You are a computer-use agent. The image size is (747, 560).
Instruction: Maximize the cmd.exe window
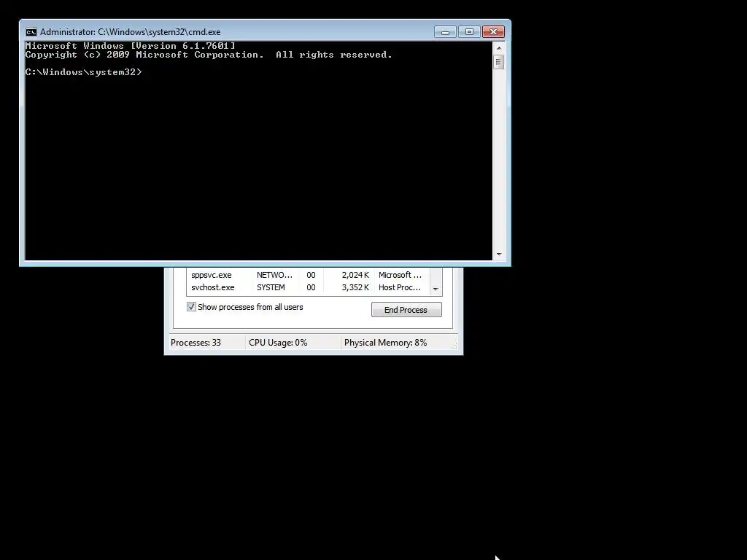tap(469, 32)
